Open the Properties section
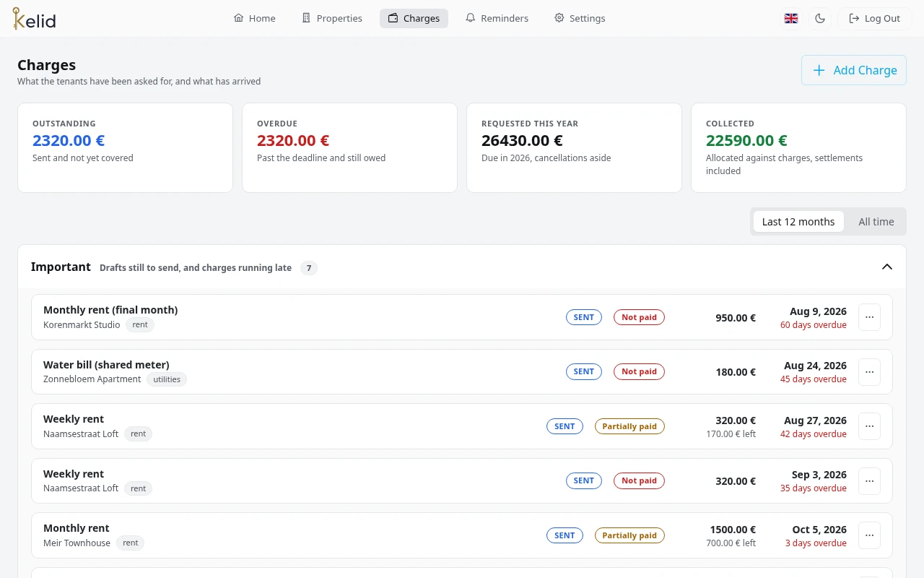This screenshot has width=924, height=578. tap(332, 18)
